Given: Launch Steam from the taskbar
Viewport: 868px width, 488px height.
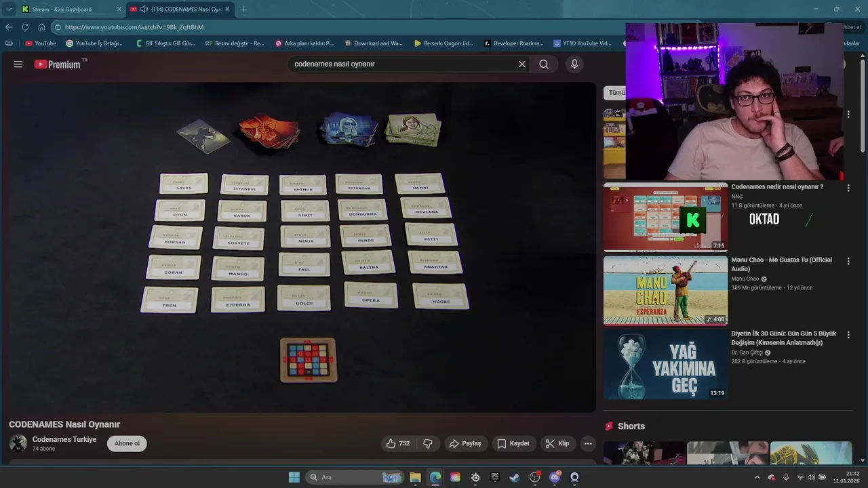Looking at the screenshot, I should [x=515, y=477].
